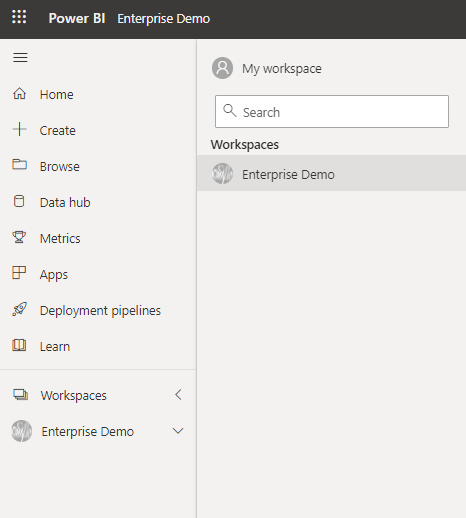Collapse navigation with hamburger menu icon
This screenshot has height=518, width=466.
coord(20,58)
